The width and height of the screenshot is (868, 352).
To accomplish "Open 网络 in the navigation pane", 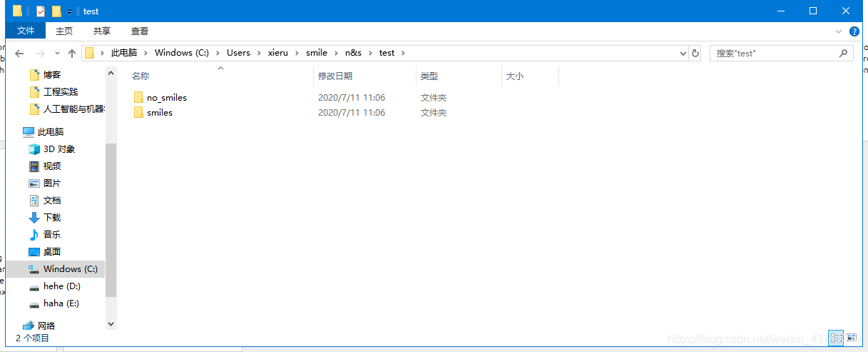I will (48, 326).
